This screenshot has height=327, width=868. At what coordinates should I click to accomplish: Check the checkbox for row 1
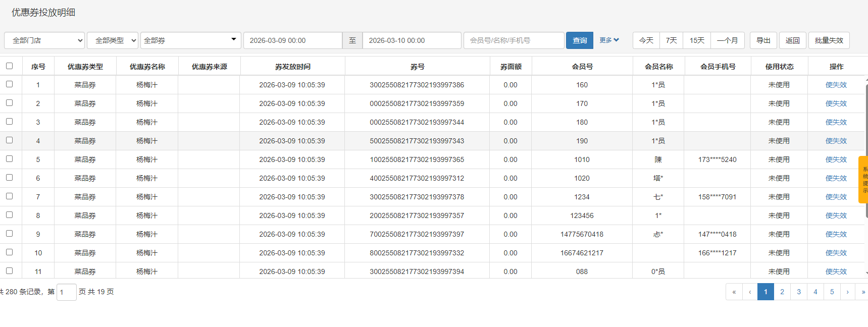pos(9,84)
